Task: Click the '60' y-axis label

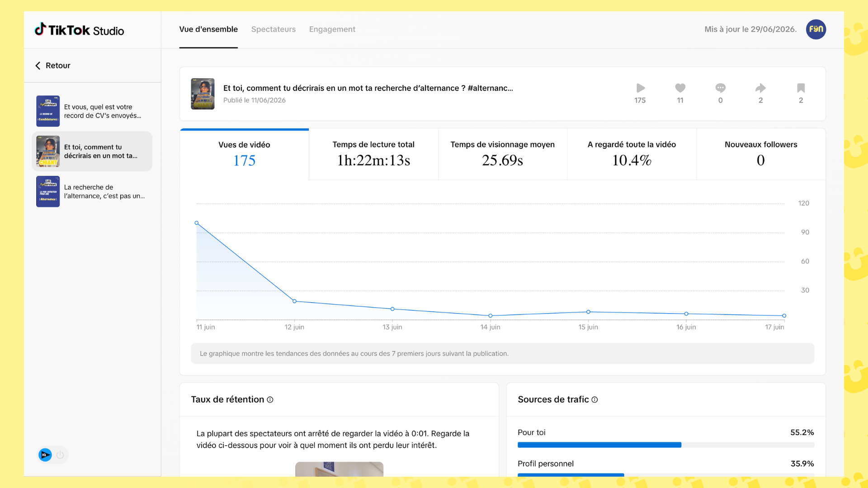Action: 805,261
